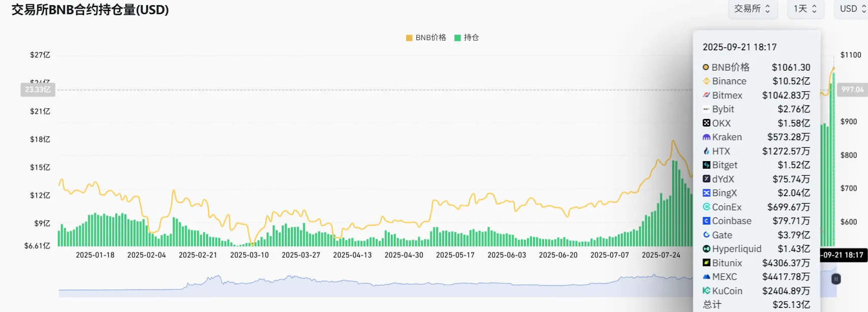
Task: Click the 23.33亿 left axis marker label
Action: point(38,89)
